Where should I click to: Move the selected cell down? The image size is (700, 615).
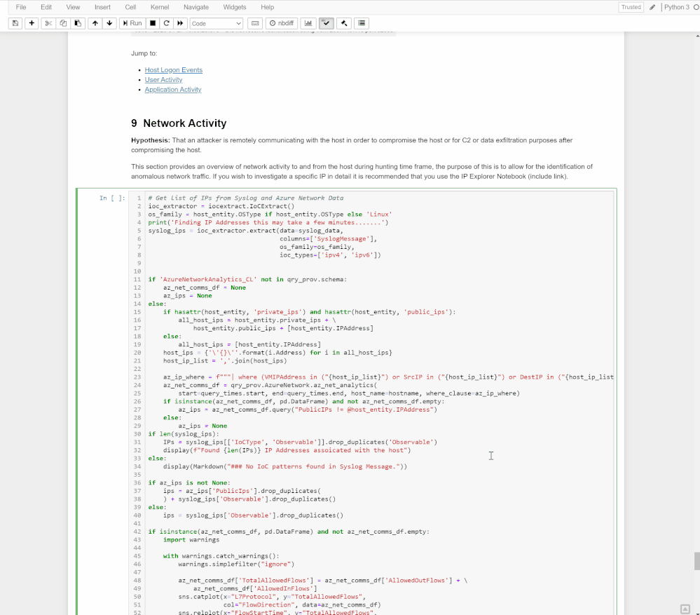coord(109,23)
